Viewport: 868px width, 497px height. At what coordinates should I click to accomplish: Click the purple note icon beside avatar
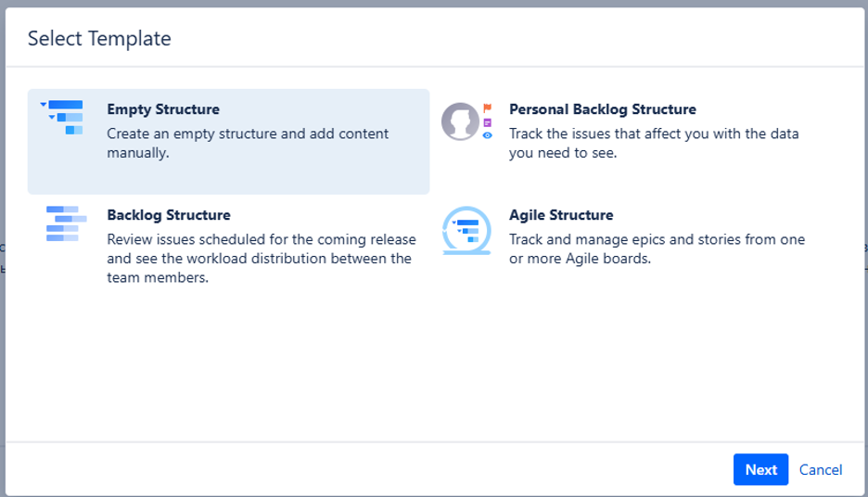click(x=488, y=122)
